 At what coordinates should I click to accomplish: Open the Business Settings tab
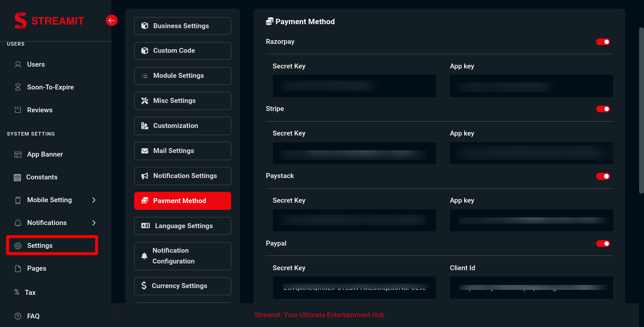coord(182,26)
